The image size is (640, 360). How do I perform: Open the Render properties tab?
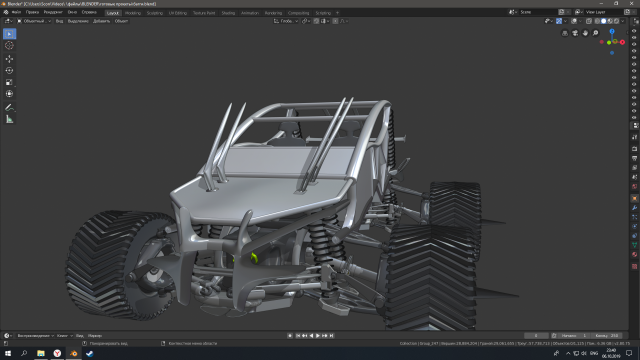coord(635,149)
